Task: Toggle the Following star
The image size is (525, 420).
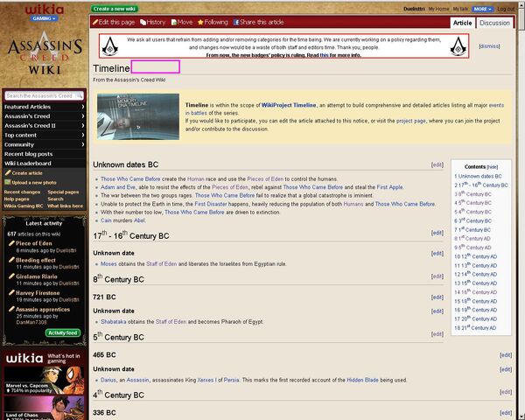Action: pyautogui.click(x=200, y=23)
